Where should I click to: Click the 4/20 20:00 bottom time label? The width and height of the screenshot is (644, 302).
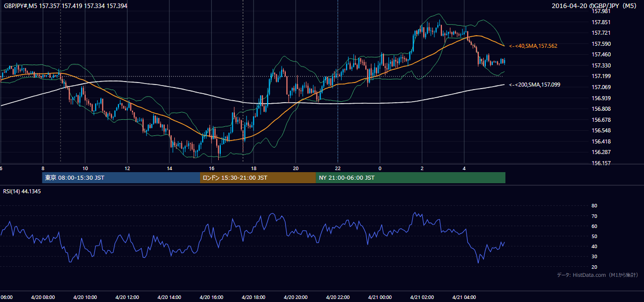click(x=296, y=297)
